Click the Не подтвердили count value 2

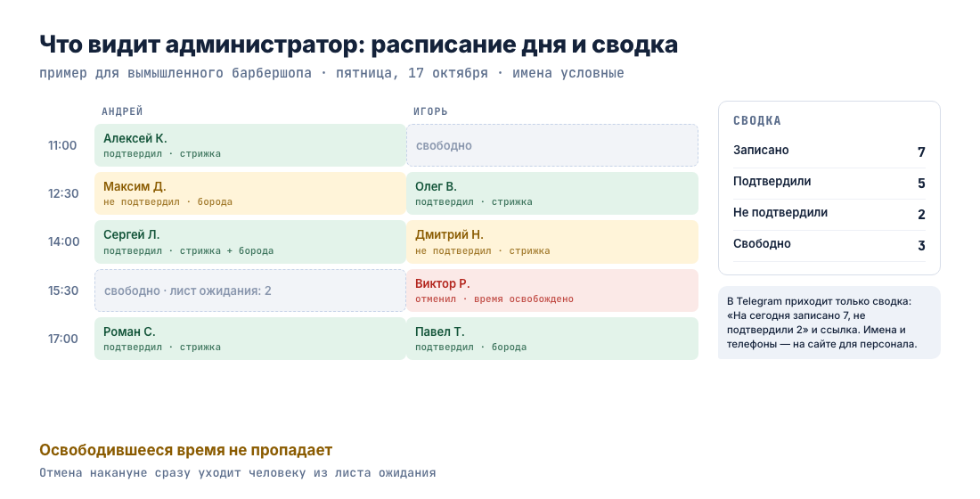(921, 215)
